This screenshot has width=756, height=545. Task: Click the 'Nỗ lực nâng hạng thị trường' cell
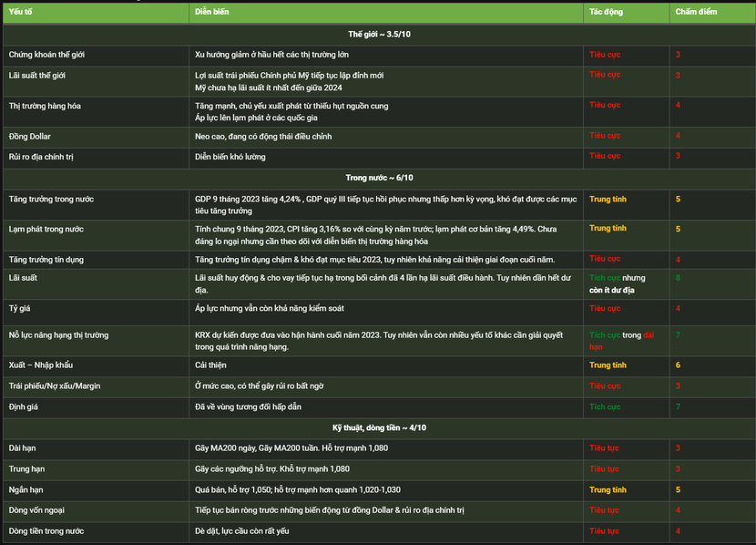click(x=96, y=341)
